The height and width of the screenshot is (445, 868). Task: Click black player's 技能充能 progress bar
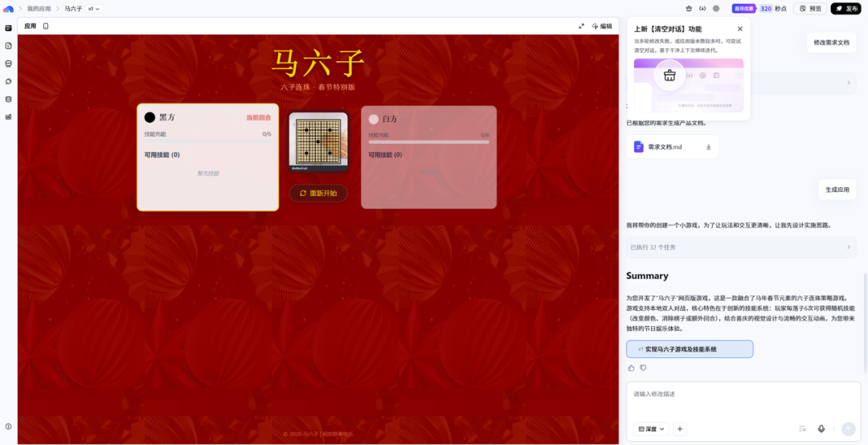click(x=207, y=142)
